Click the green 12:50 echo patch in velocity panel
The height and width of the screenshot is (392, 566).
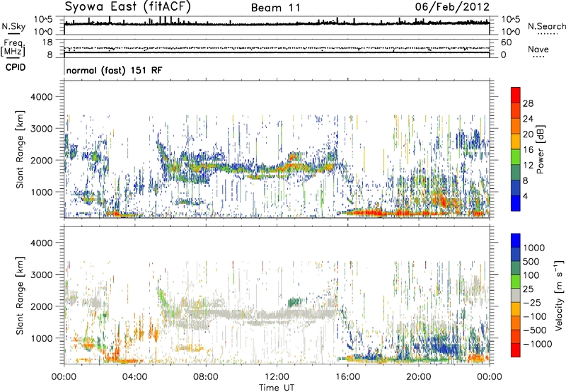click(x=295, y=301)
